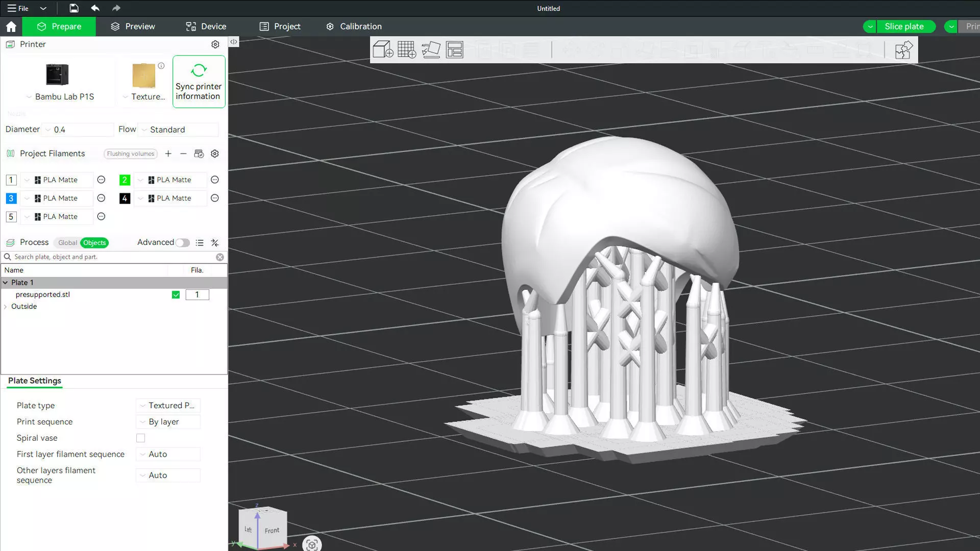Toggle the Advanced mode switch
Screen dimensions: 980x551
182,243
